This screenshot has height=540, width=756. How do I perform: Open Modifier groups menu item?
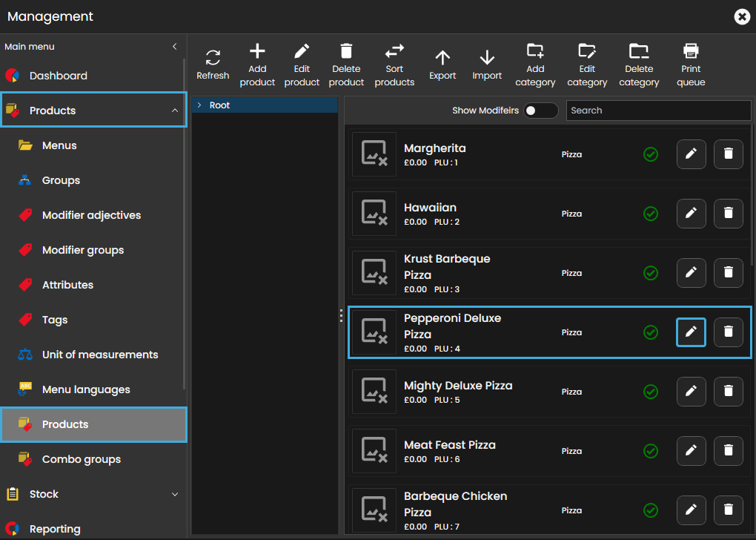click(82, 250)
